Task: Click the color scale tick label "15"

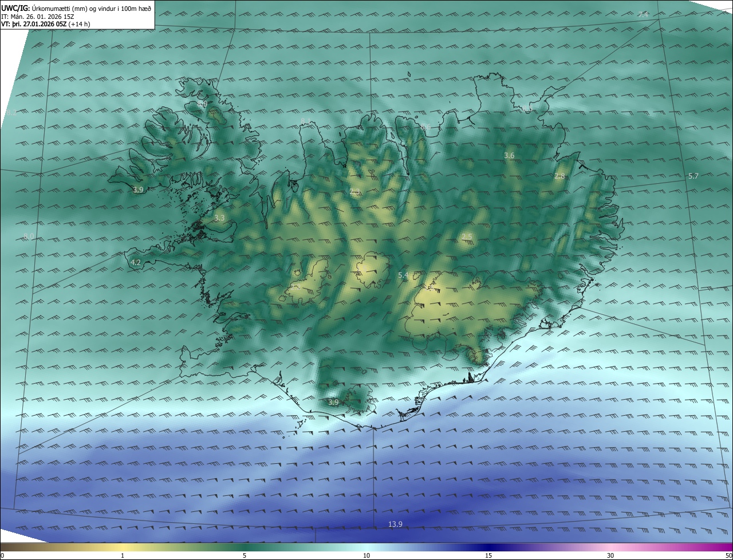Action: click(x=488, y=555)
